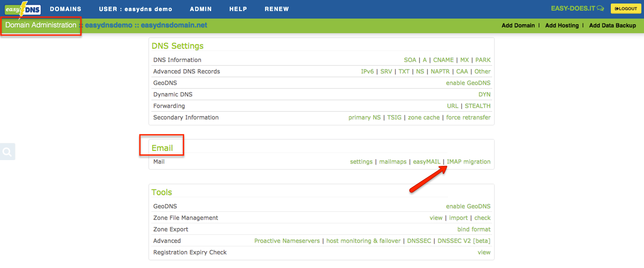Open IPv6 advanced DNS records
This screenshot has height=268, width=644.
[367, 72]
